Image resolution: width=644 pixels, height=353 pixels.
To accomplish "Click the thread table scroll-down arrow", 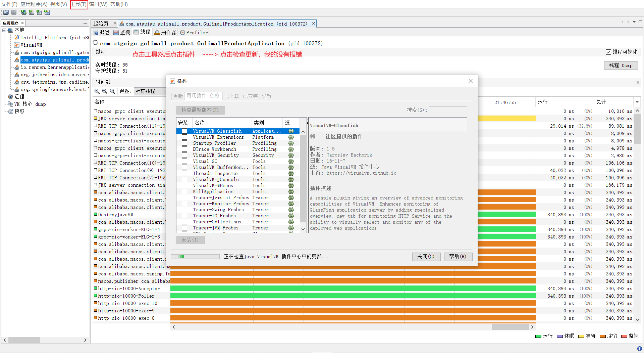I will coord(637,320).
